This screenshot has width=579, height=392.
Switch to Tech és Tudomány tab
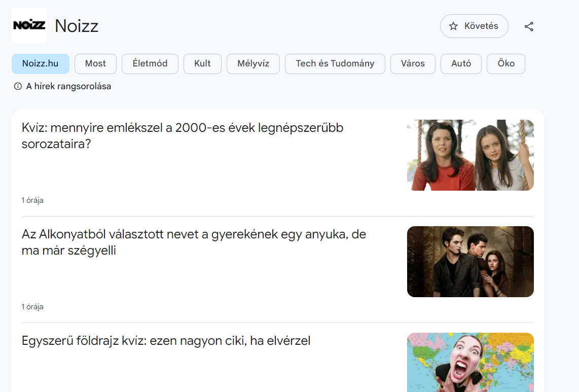(335, 64)
